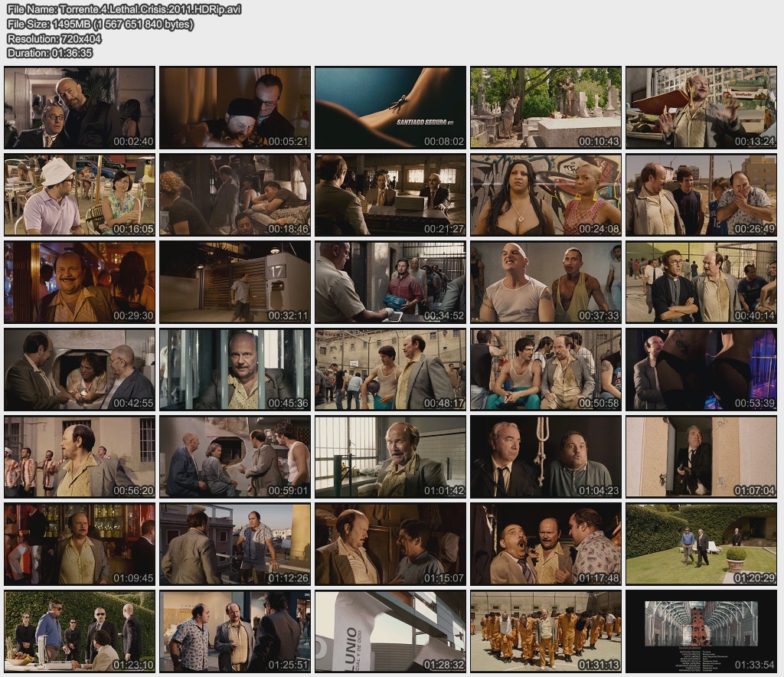
Task: Click the Duration 01:36:35 text
Action: (50, 53)
